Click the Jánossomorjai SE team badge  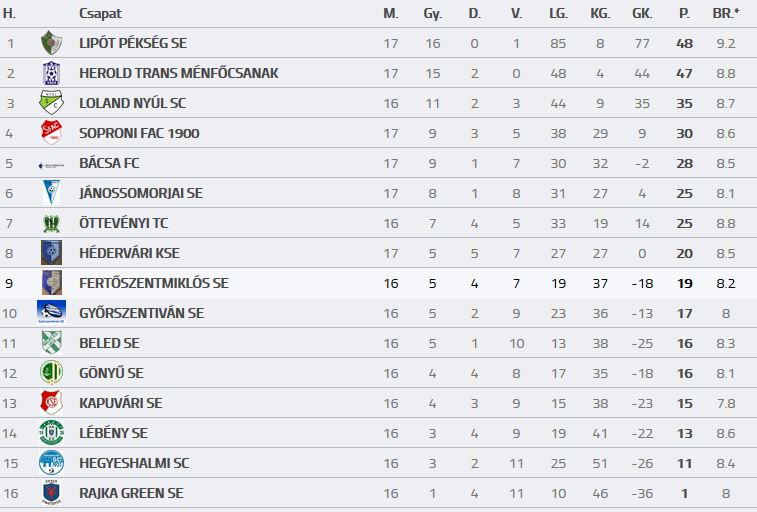coord(51,193)
